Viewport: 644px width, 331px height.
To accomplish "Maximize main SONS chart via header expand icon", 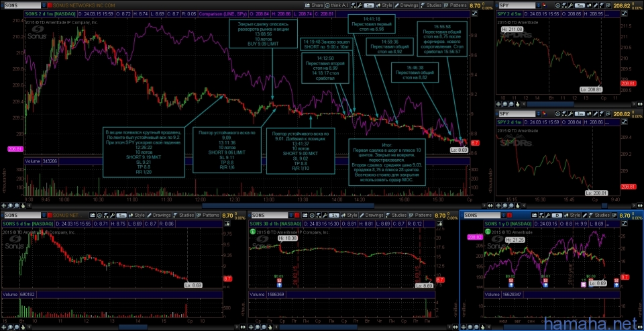I will 474,13.
